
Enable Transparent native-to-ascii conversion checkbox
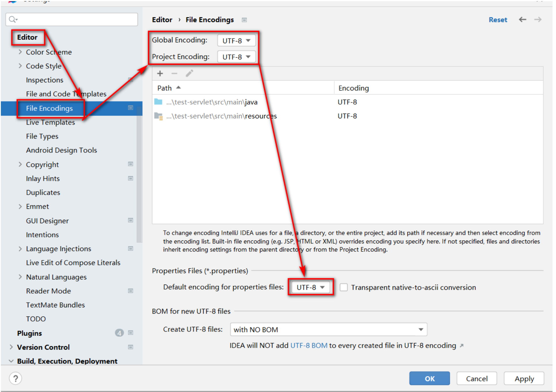tap(344, 287)
